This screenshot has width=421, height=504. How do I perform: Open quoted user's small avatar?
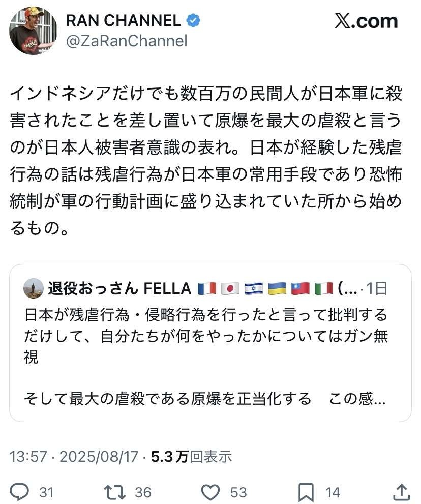click(x=34, y=289)
